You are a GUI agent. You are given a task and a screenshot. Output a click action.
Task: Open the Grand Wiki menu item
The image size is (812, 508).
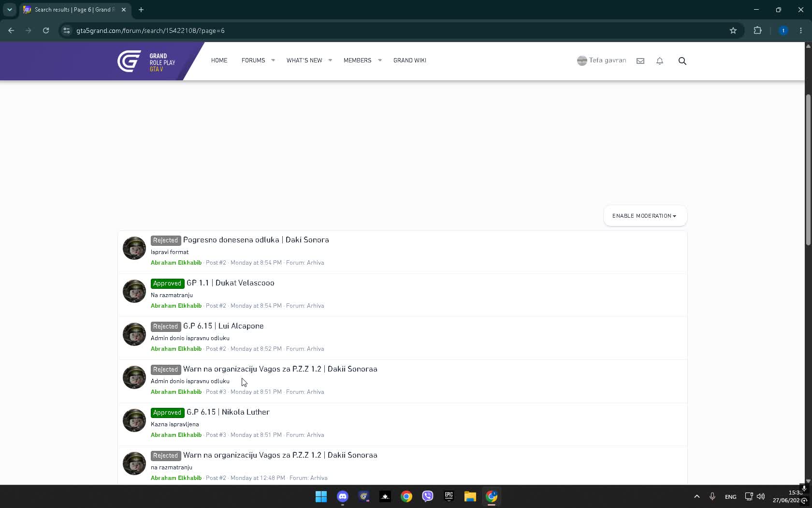(409, 60)
